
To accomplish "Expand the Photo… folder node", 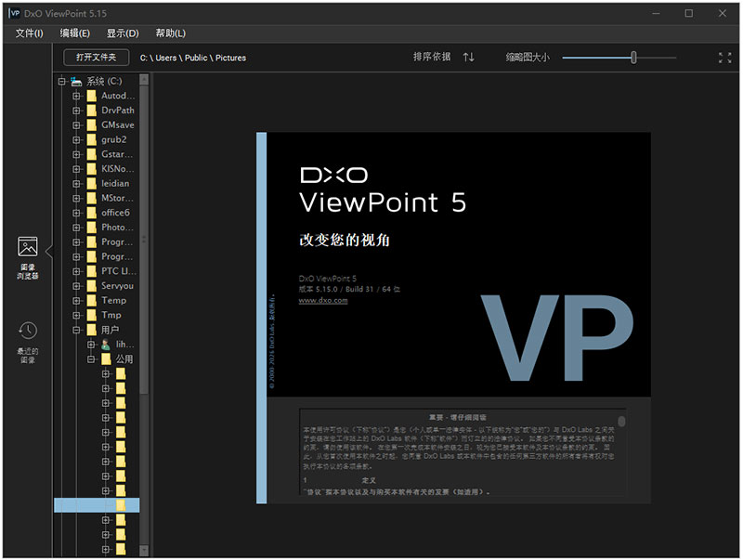I will point(76,228).
